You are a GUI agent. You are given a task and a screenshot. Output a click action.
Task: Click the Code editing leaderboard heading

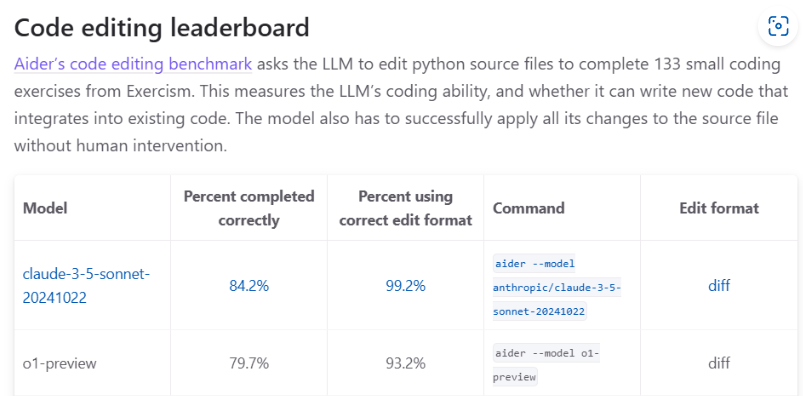click(x=162, y=27)
